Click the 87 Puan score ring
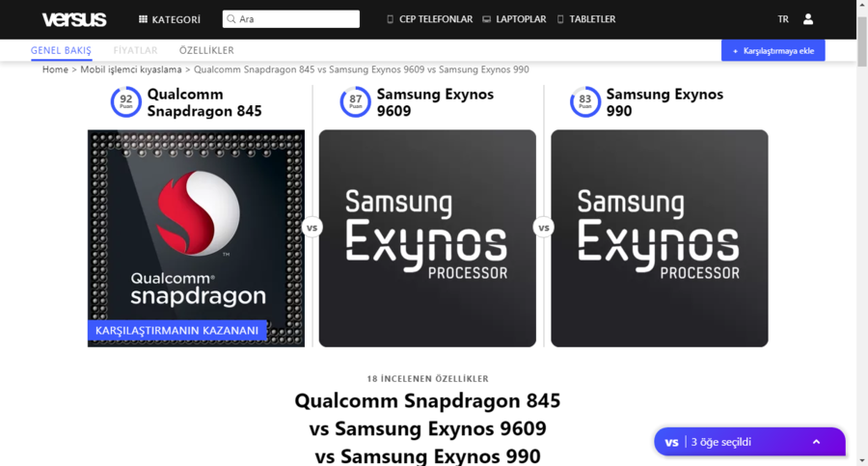 click(x=355, y=102)
